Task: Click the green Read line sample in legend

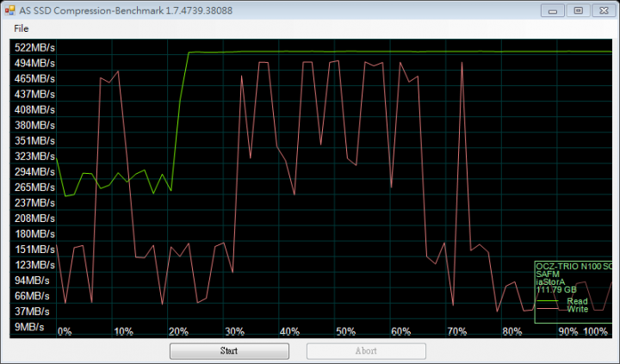Action: pyautogui.click(x=548, y=301)
